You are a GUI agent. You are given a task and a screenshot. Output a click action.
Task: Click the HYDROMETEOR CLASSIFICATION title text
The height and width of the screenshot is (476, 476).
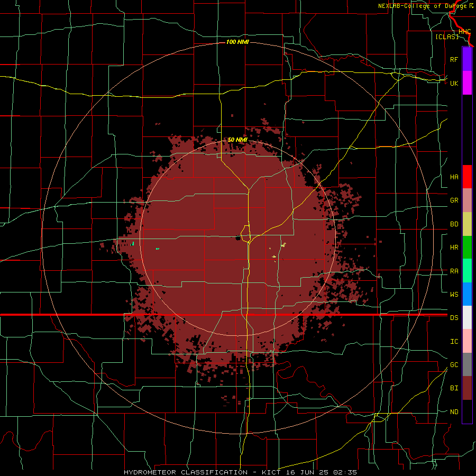point(186,472)
